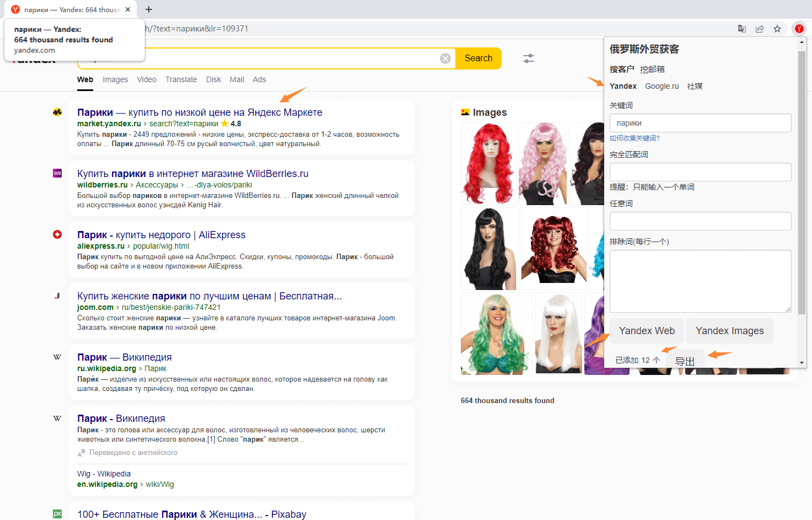Click the 排除词 textarea
Image resolution: width=812 pixels, height=520 pixels.
[x=700, y=281]
